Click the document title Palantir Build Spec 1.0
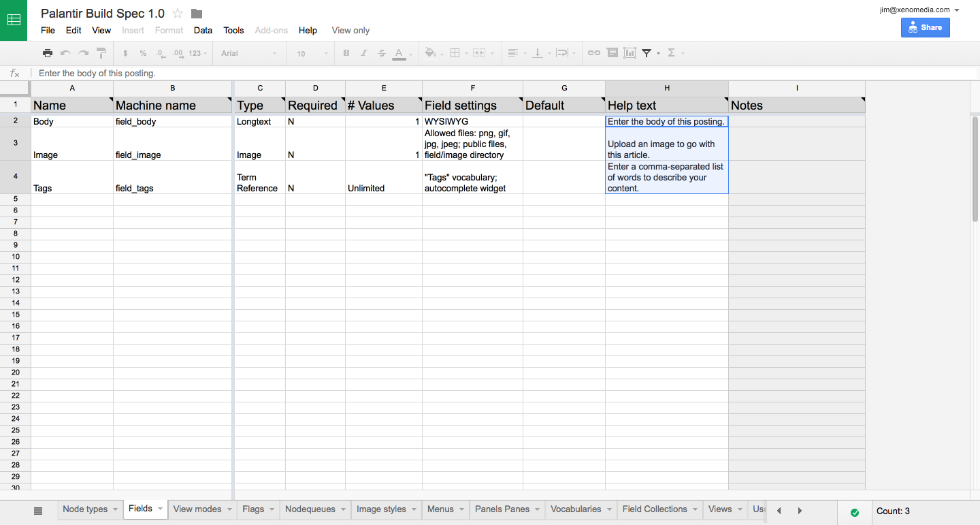The width and height of the screenshot is (980, 525). 103,14
